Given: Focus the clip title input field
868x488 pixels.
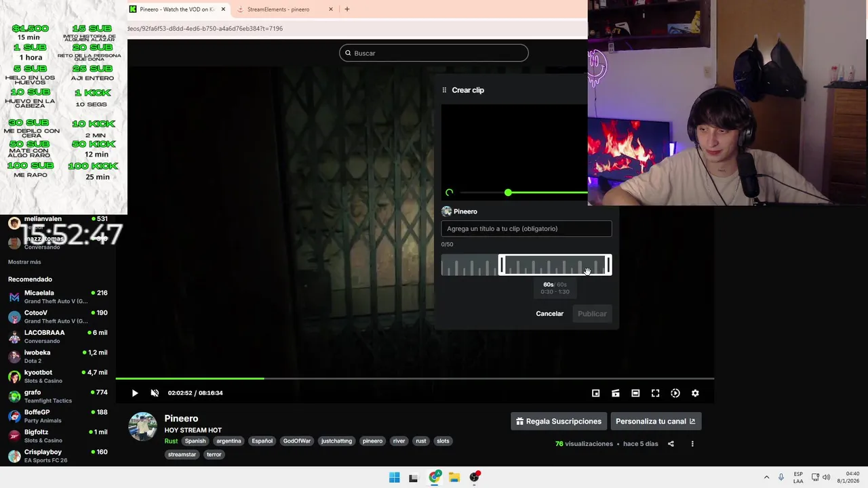Looking at the screenshot, I should click(526, 229).
